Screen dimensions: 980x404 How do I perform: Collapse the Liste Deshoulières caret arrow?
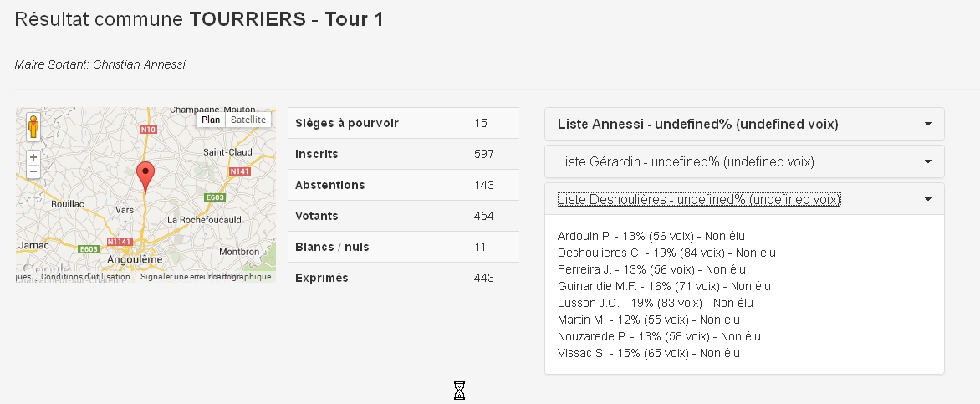tap(927, 199)
